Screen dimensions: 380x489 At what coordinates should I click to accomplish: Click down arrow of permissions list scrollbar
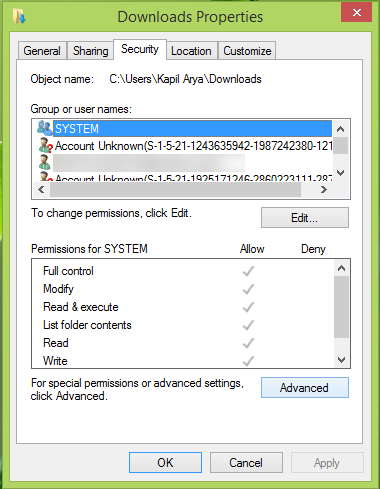341,360
